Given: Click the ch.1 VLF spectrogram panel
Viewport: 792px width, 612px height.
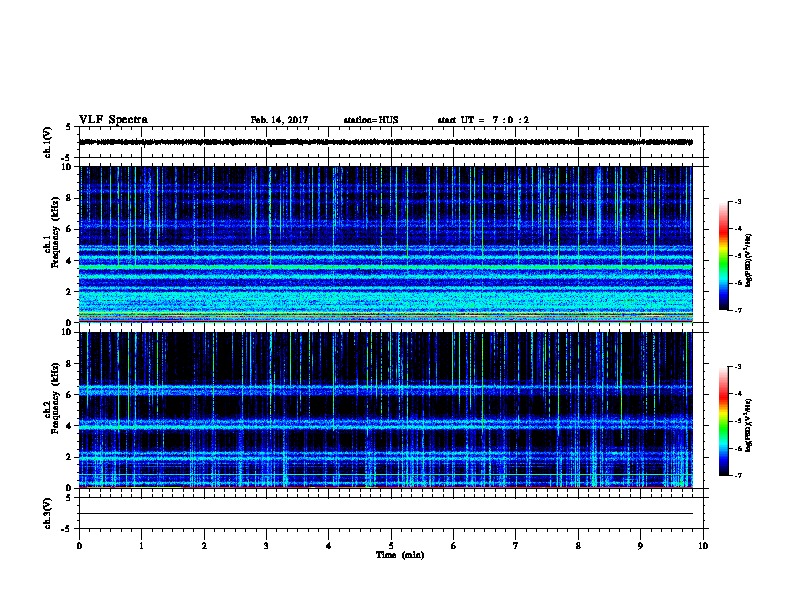Looking at the screenshot, I should (x=386, y=244).
